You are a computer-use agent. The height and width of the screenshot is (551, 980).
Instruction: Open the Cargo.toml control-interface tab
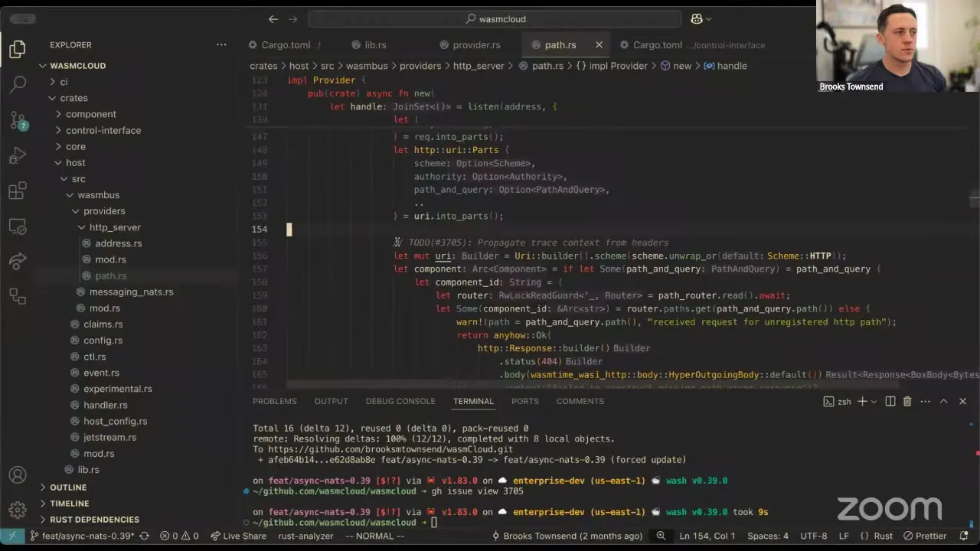[692, 45]
